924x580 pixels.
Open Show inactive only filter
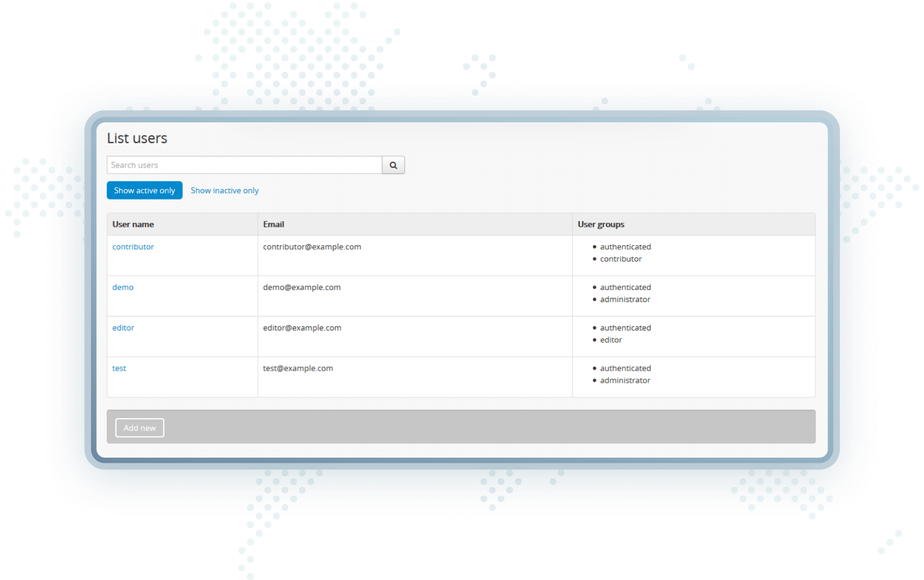coord(224,190)
